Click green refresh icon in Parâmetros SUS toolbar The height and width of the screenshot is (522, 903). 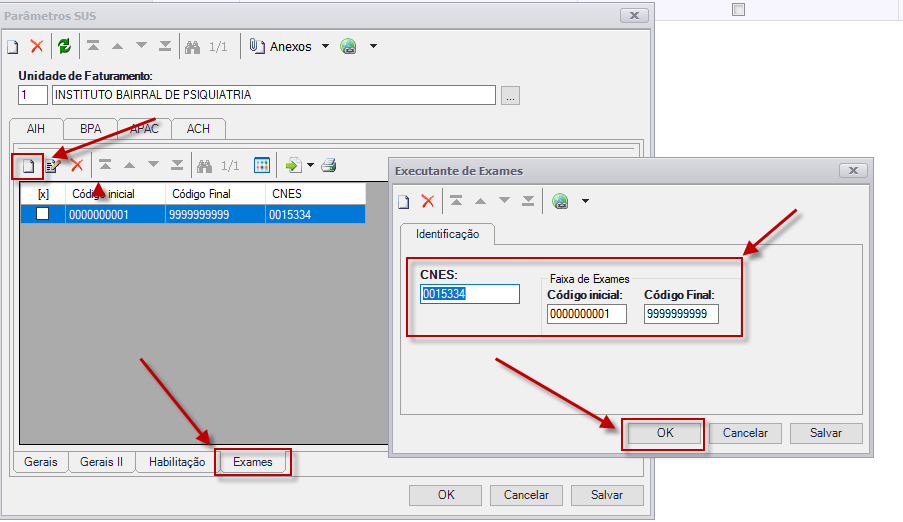click(64, 46)
